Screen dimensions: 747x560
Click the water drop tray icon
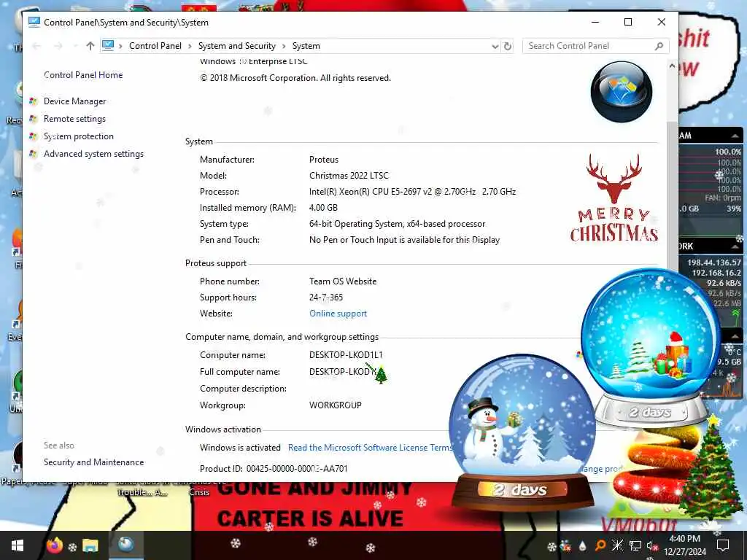click(582, 545)
